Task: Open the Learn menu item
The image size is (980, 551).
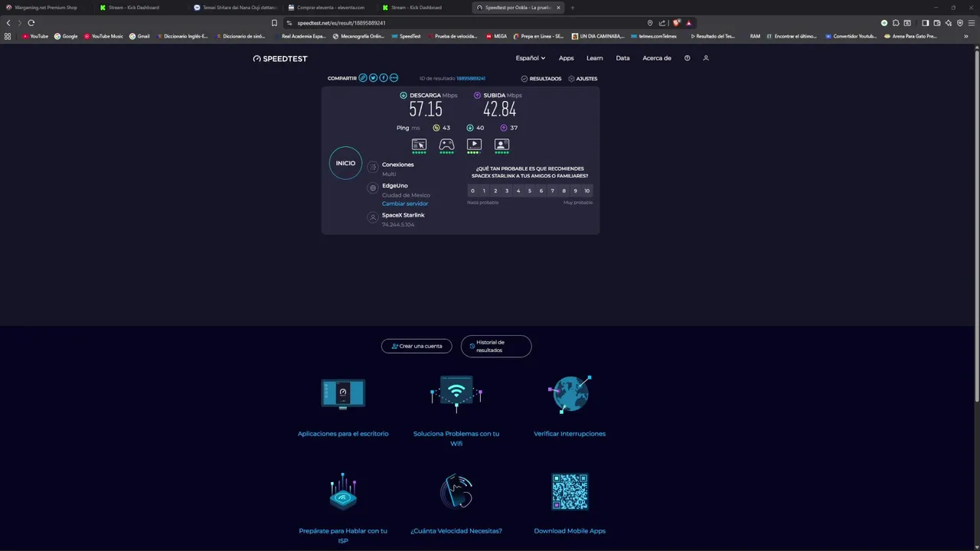Action: [595, 58]
